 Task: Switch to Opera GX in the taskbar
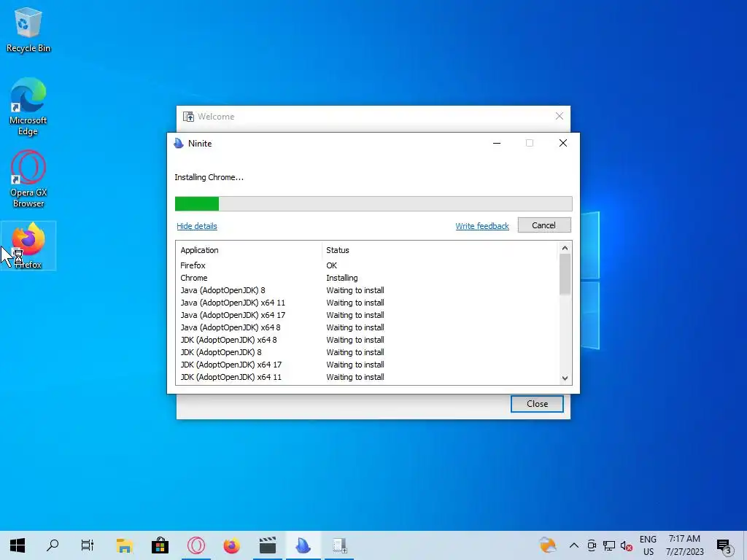[x=196, y=545]
